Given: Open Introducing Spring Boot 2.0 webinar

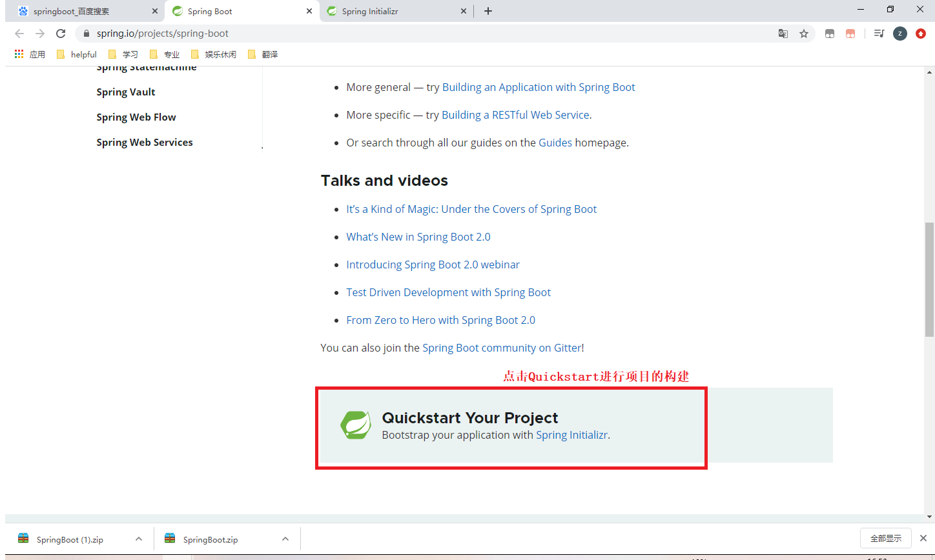Looking at the screenshot, I should (x=433, y=265).
